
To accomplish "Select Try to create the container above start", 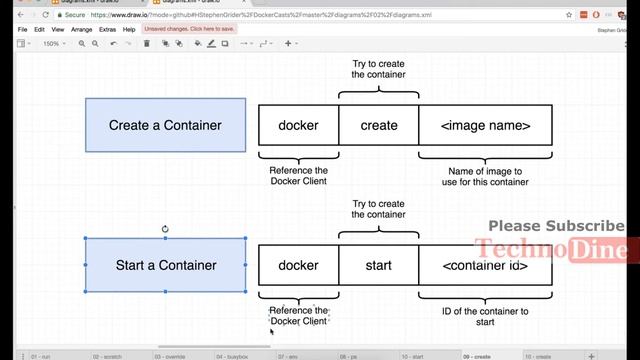I will (378, 209).
